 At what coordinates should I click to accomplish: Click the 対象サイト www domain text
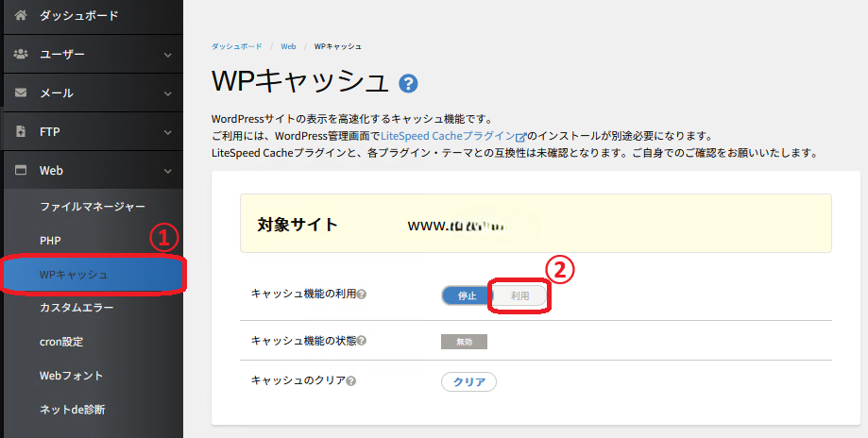coord(457,226)
